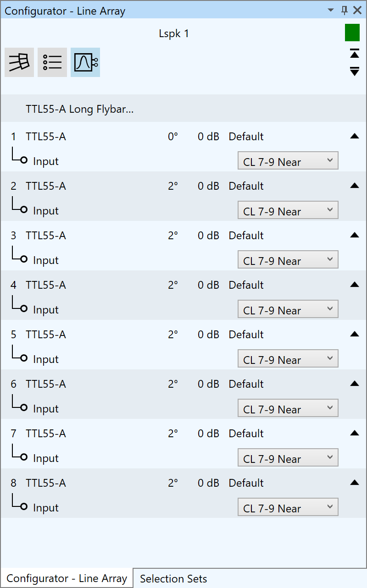Select the TTL55-A Long Flybar row
This screenshot has height=588, width=367.
click(x=183, y=109)
